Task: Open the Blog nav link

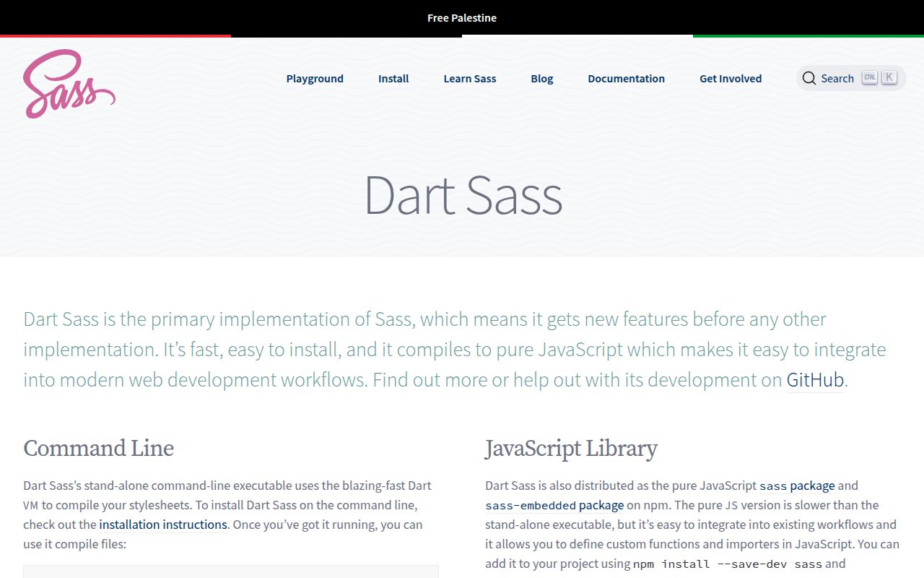Action: tap(542, 79)
